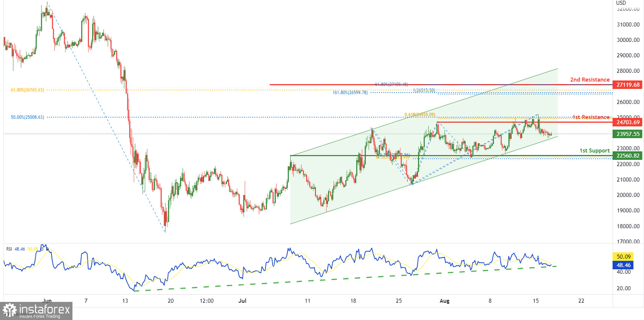644x320 pixels.
Task: Click the green dashed RSI trendline
Action: click(x=345, y=279)
